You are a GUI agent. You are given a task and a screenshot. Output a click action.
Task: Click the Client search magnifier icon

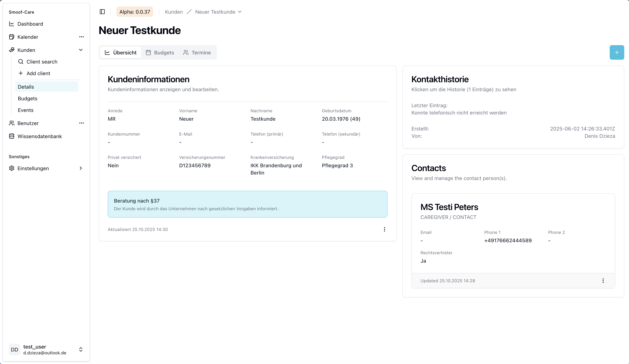pyautogui.click(x=21, y=62)
